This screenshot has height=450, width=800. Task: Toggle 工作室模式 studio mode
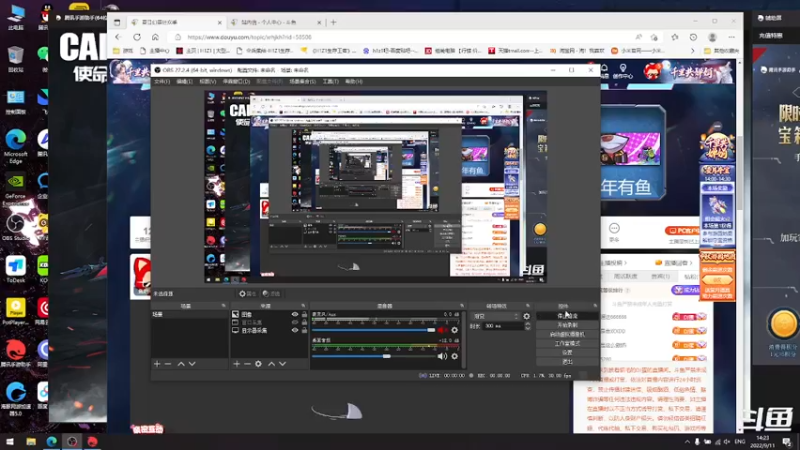tap(567, 343)
